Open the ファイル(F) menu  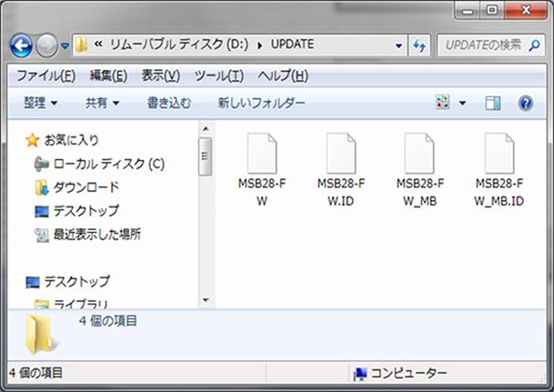coord(45,75)
